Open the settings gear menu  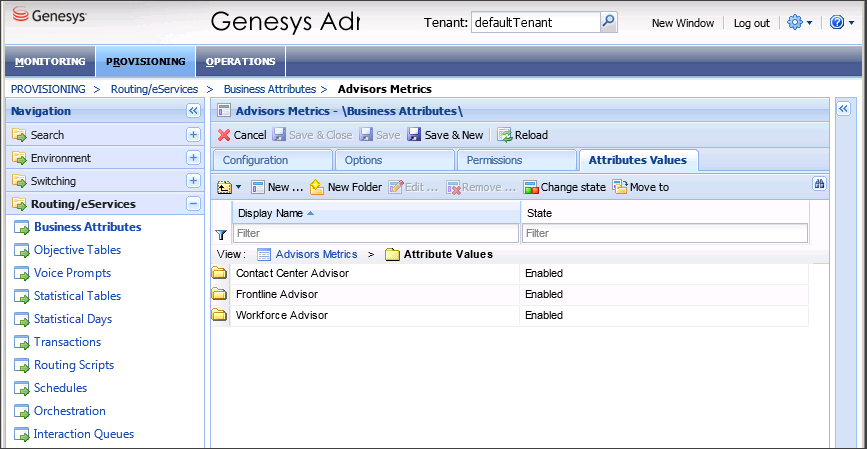point(795,22)
